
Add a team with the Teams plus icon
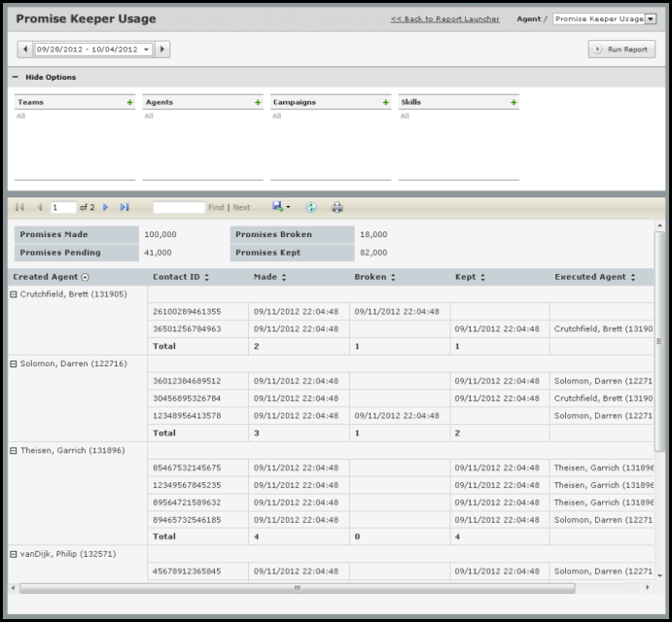[x=129, y=102]
